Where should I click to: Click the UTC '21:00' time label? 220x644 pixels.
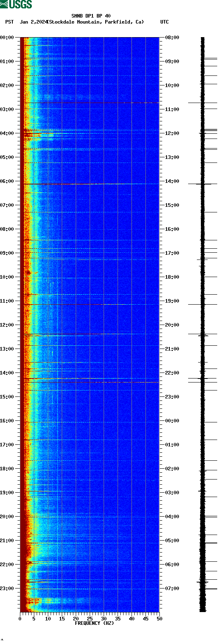[172, 349]
